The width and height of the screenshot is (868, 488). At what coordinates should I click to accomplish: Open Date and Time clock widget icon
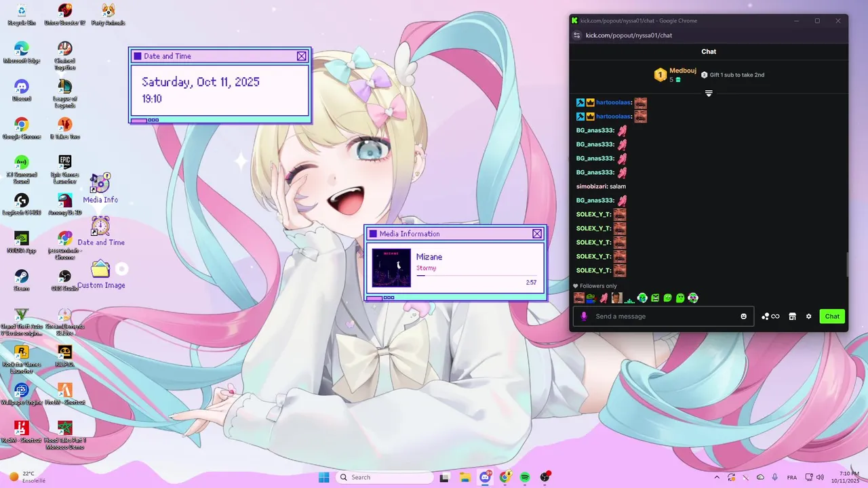101,230
